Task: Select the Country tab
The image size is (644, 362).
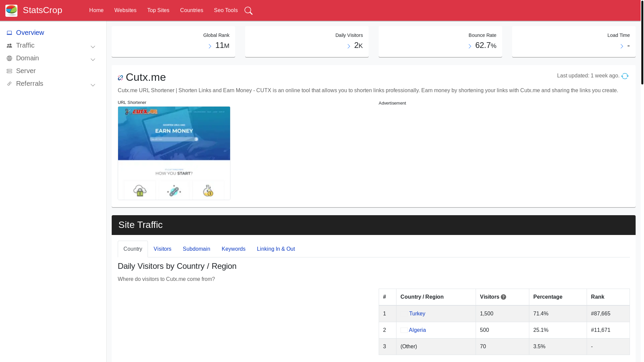Action: [x=133, y=249]
